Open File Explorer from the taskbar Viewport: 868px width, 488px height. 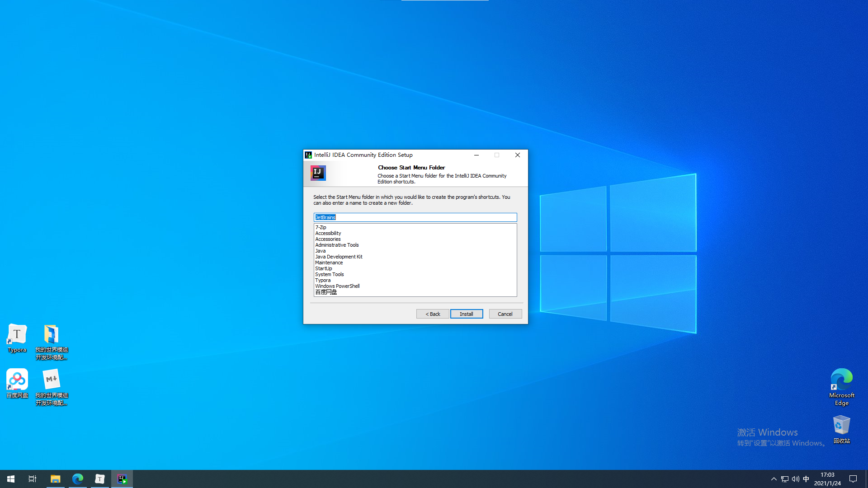click(55, 479)
